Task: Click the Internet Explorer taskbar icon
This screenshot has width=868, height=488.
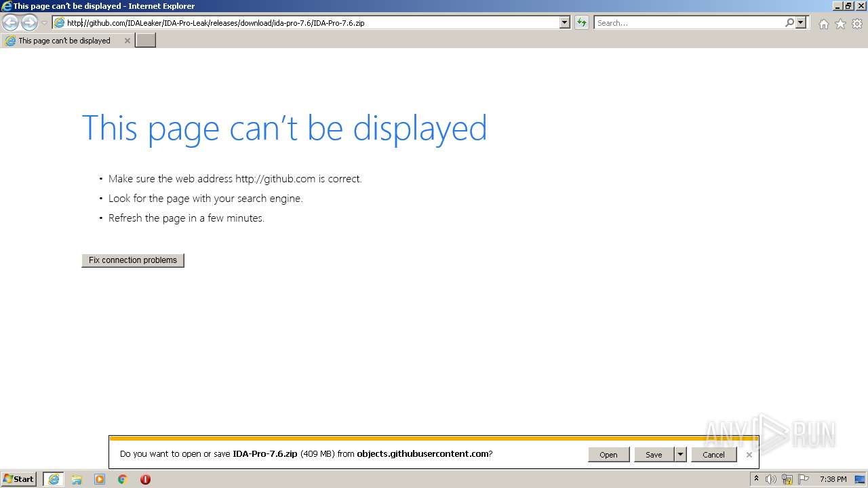Action: click(54, 479)
